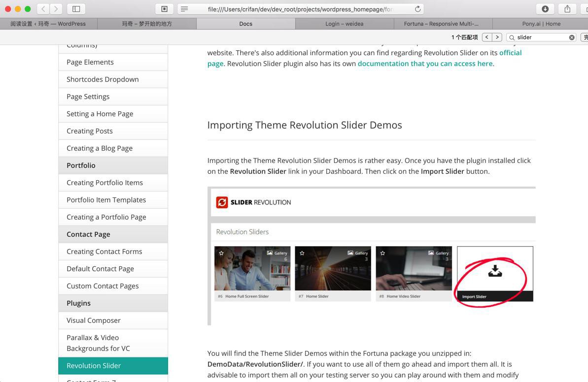Click Gallery icon on Home Full Screen Slider
The height and width of the screenshot is (382, 588).
(x=270, y=253)
